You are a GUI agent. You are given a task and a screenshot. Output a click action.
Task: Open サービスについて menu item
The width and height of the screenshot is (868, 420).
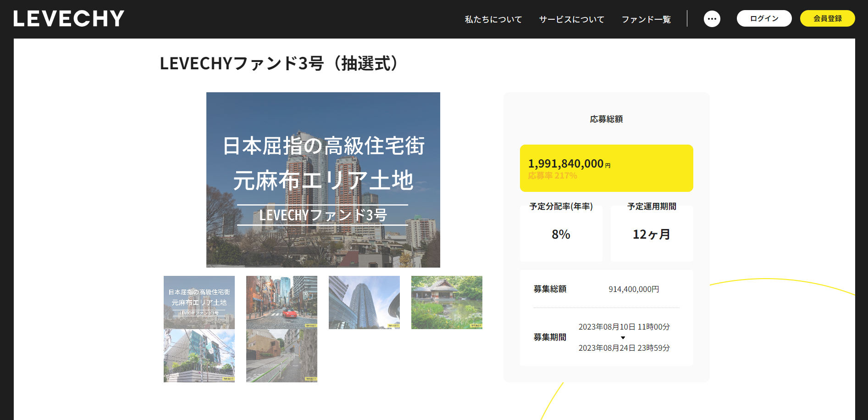pos(571,19)
